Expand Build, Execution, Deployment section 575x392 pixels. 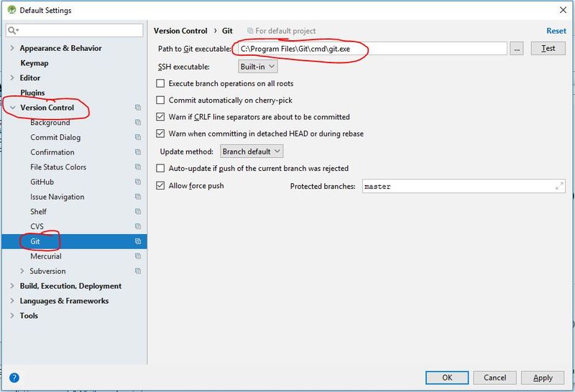[12, 286]
